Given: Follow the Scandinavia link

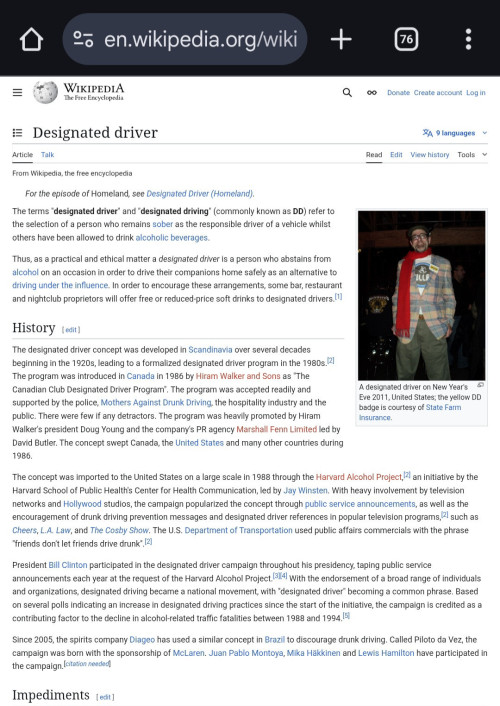Looking at the screenshot, I should [210, 350].
